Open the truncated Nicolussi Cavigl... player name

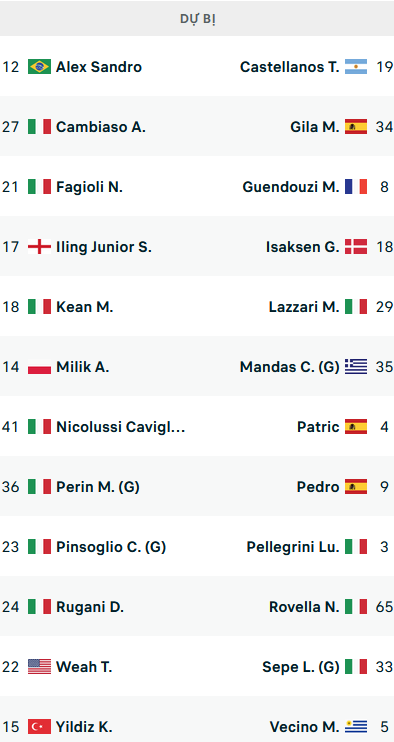click(x=121, y=427)
